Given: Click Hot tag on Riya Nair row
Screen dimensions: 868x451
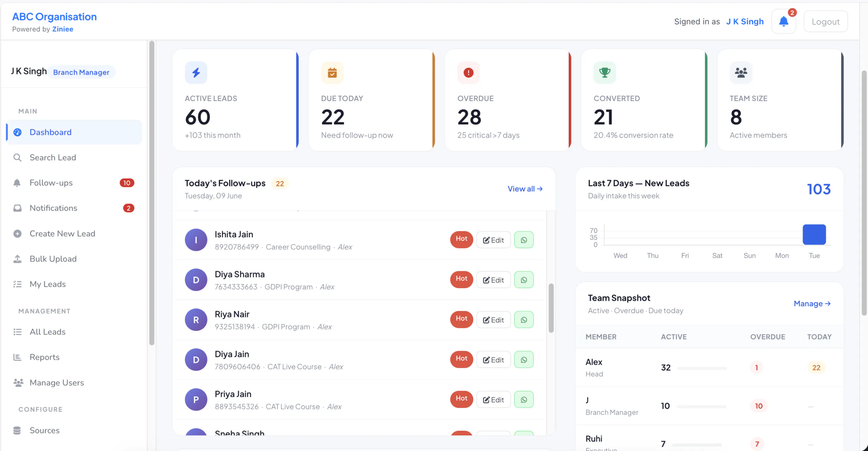Looking at the screenshot, I should click(461, 319).
